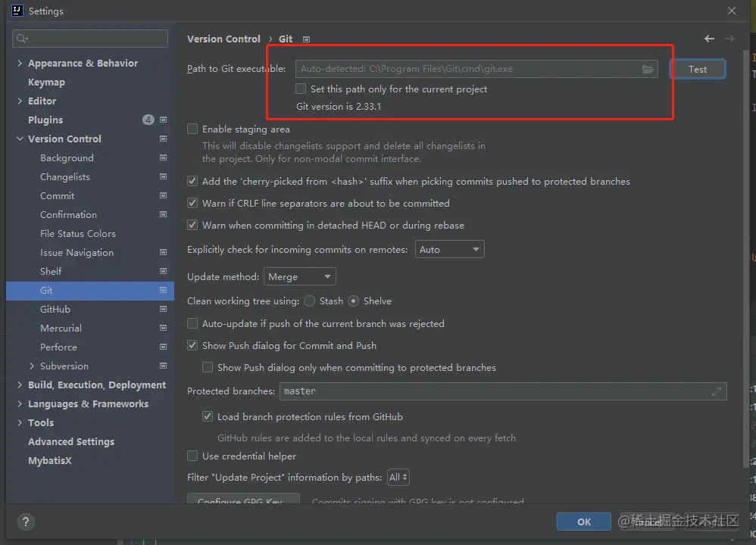Enable Show Push dialog only for protected branches
This screenshot has height=545, width=756.
click(x=208, y=367)
